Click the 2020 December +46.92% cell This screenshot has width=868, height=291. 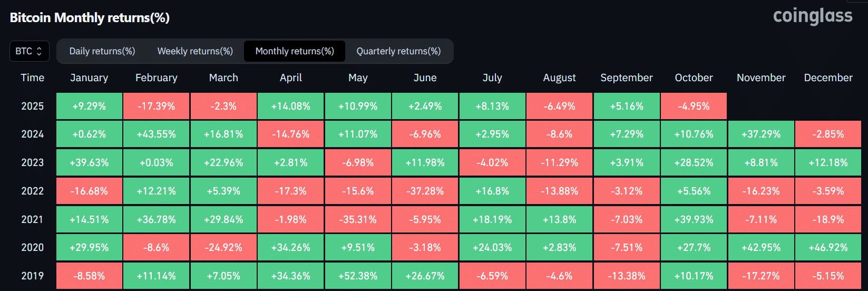tap(828, 247)
